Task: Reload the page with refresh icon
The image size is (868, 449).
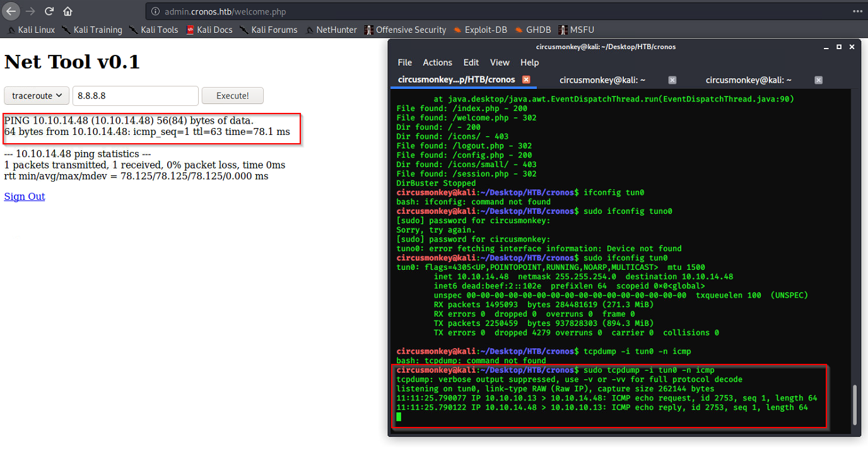Action: (x=49, y=11)
